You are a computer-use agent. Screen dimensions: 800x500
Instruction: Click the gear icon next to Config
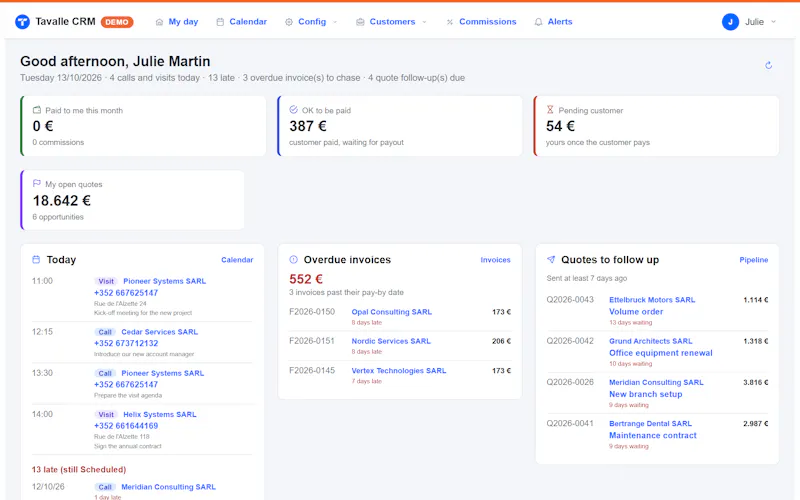(289, 22)
